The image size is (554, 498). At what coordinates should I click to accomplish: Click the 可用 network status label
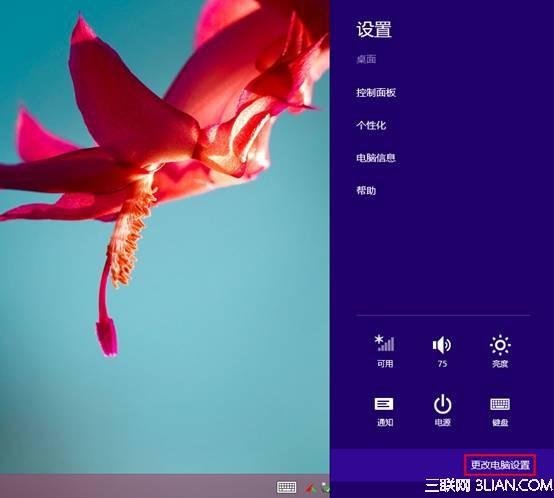[x=385, y=363]
